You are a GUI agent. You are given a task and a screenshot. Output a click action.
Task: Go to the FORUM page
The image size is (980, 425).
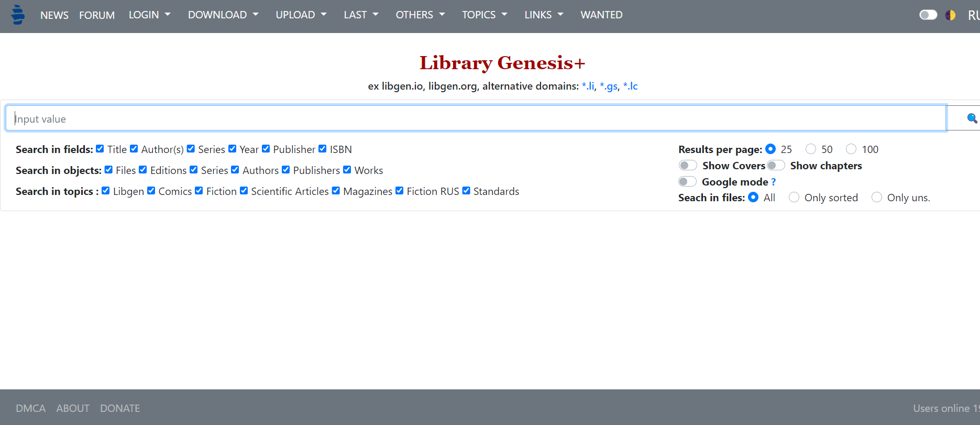(x=97, y=15)
